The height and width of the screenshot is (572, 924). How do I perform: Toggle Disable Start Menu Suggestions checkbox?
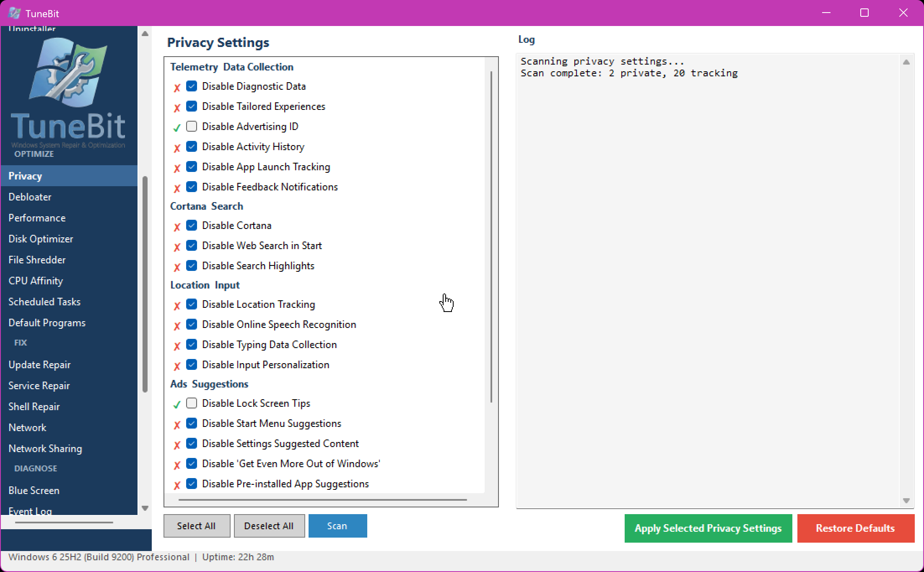192,423
